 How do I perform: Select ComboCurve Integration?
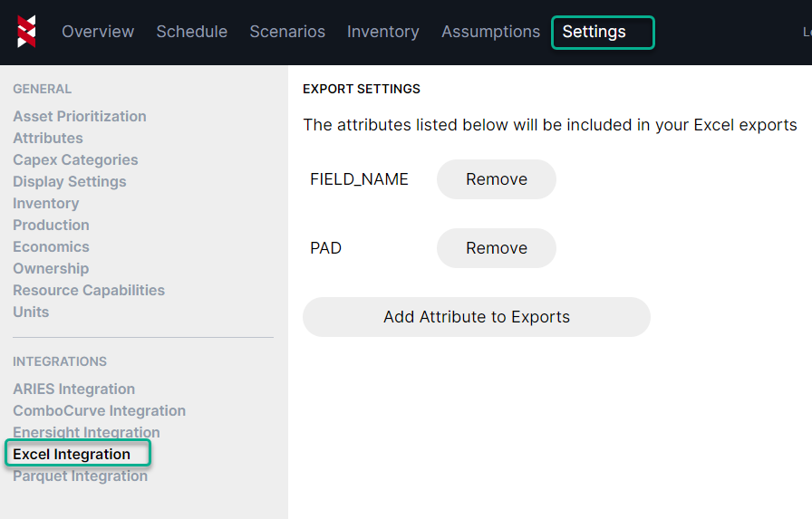99,410
